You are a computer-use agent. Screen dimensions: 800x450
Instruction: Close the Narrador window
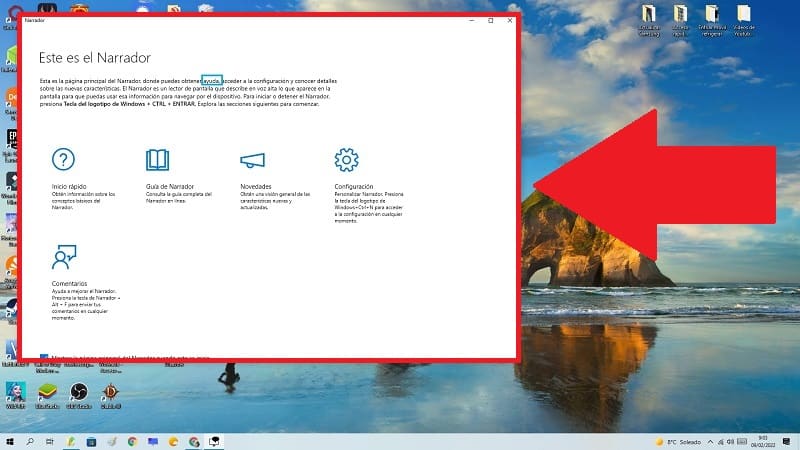click(x=510, y=20)
